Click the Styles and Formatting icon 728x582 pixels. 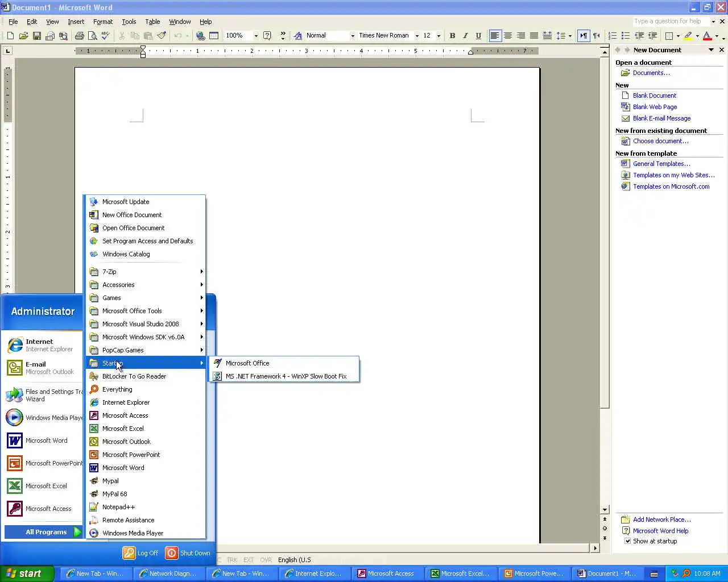click(x=298, y=35)
